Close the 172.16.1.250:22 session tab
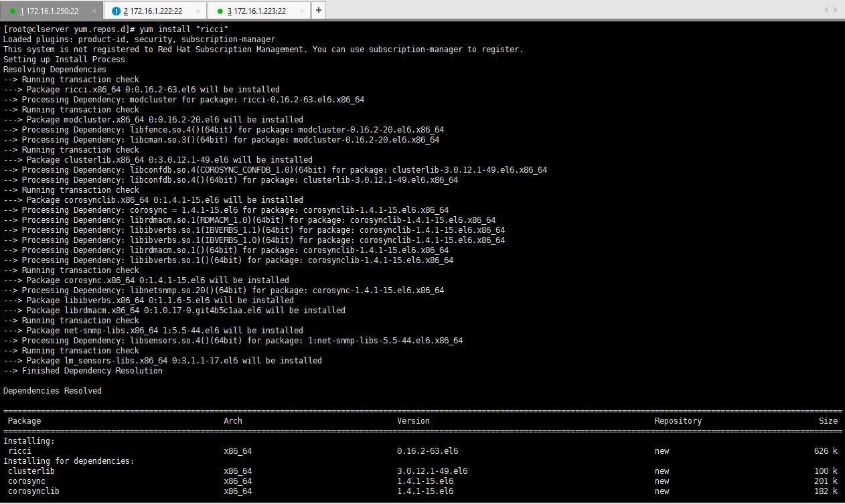 pyautogui.click(x=93, y=11)
